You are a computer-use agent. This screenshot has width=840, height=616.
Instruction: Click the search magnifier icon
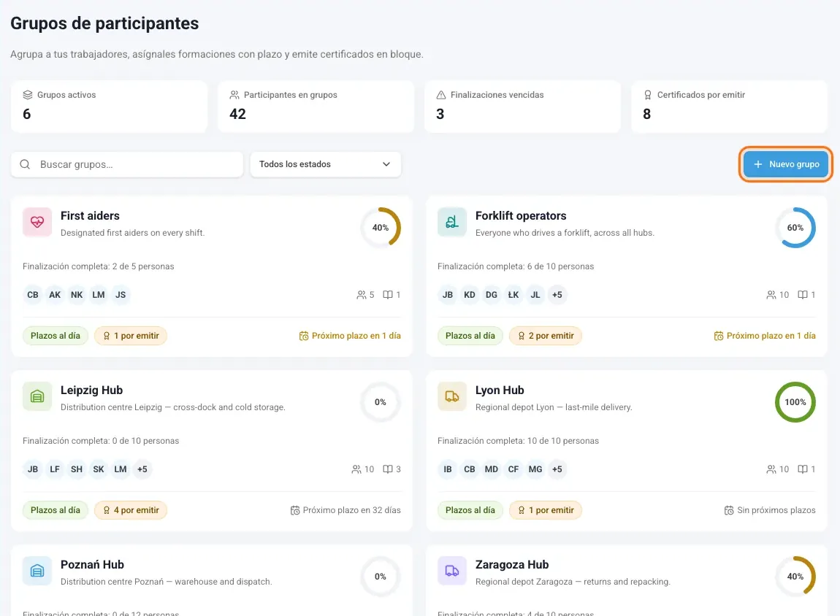pyautogui.click(x=25, y=164)
